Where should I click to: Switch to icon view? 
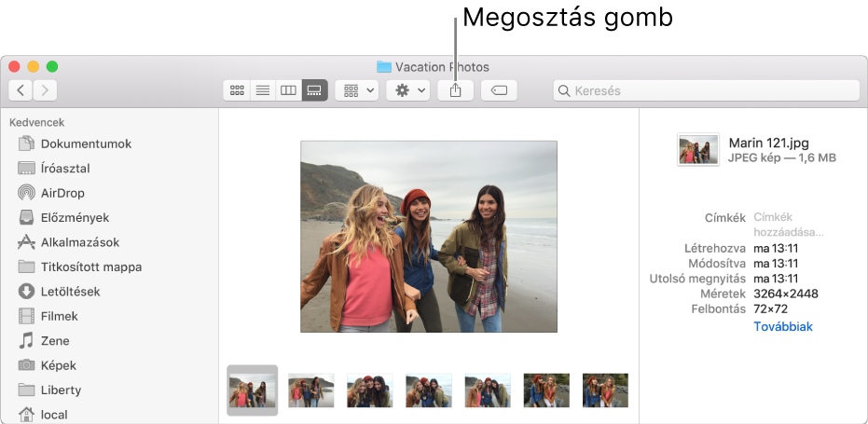[x=237, y=90]
